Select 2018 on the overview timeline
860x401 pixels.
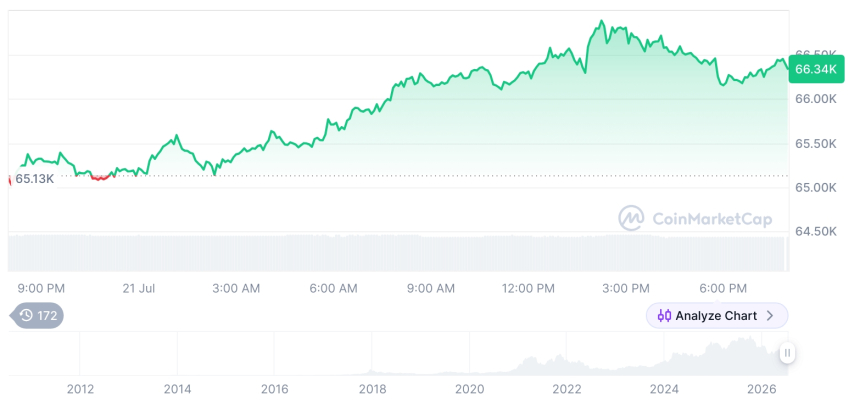click(x=372, y=389)
